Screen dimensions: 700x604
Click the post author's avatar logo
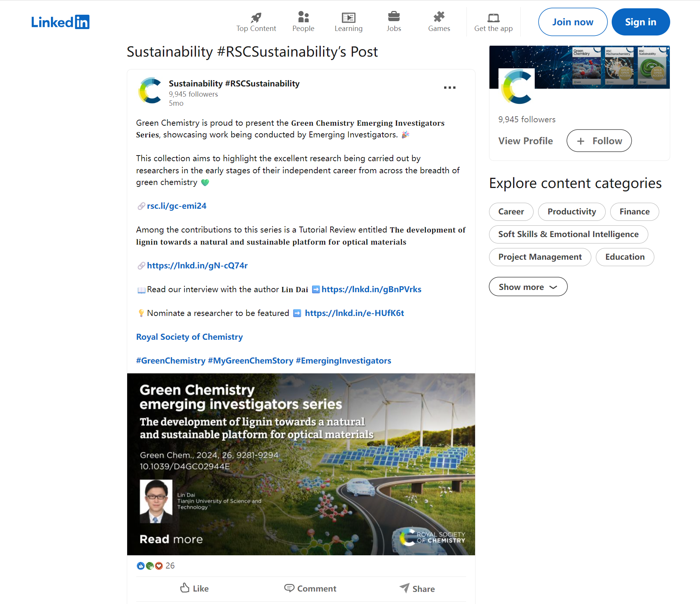[x=150, y=91]
